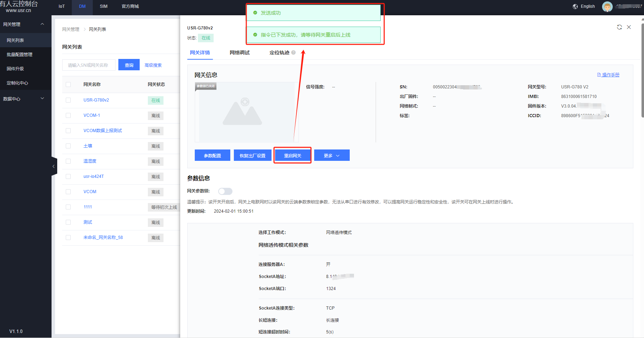Tick the checkbox next to VCOM-1

coord(68,115)
